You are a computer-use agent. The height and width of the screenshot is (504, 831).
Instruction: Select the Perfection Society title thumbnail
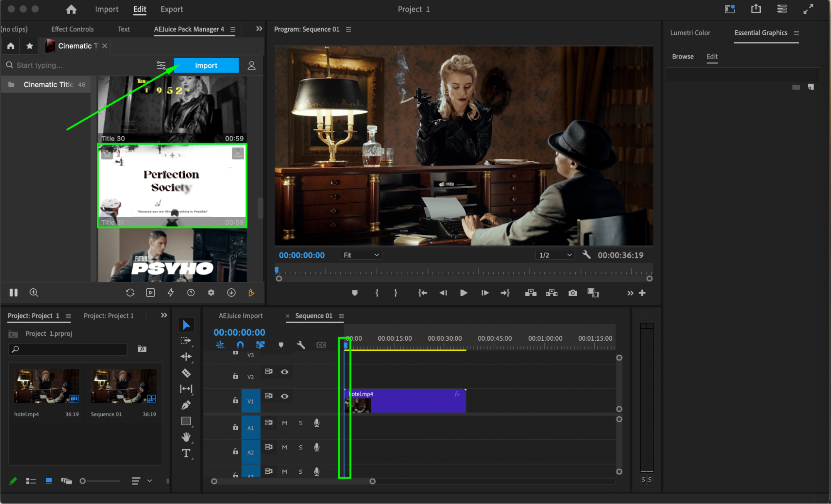click(x=172, y=185)
